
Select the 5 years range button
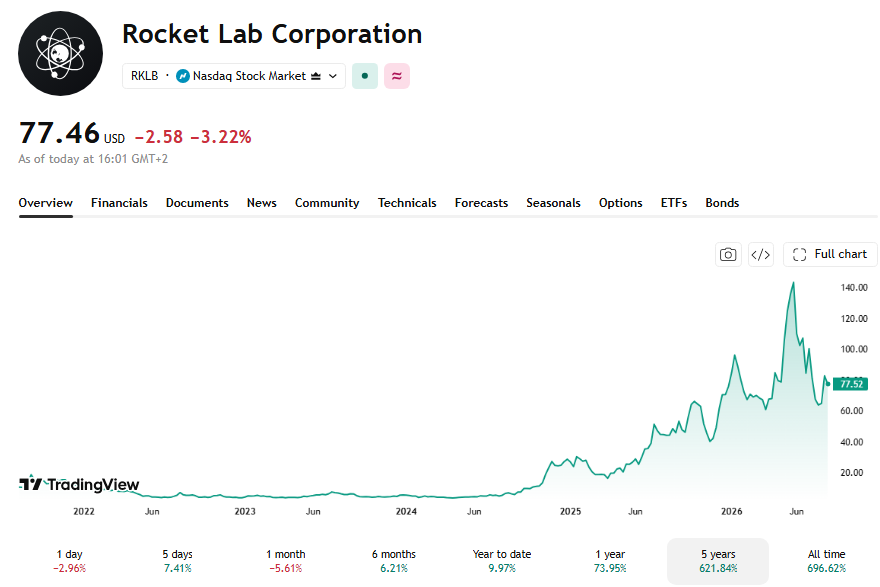click(x=718, y=561)
